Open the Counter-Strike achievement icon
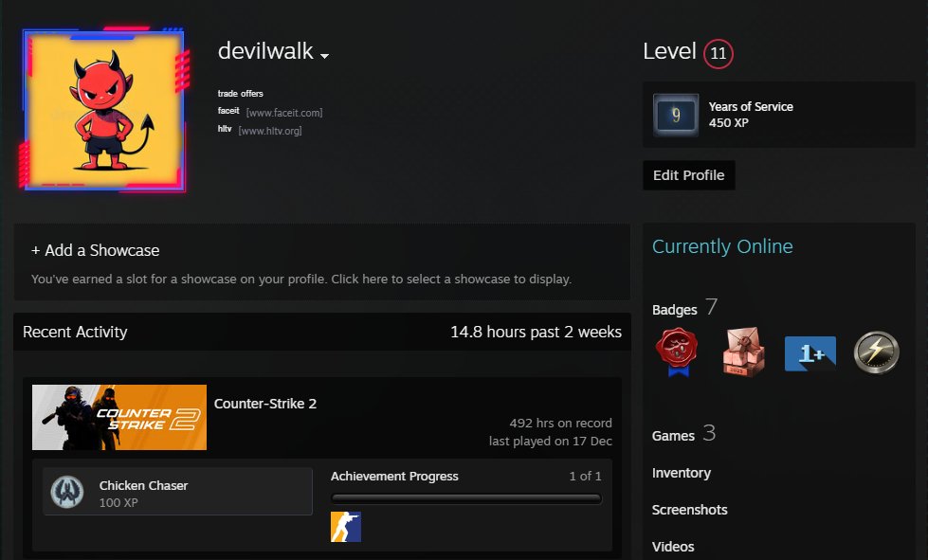Screen dimensions: 928x560 346,525
